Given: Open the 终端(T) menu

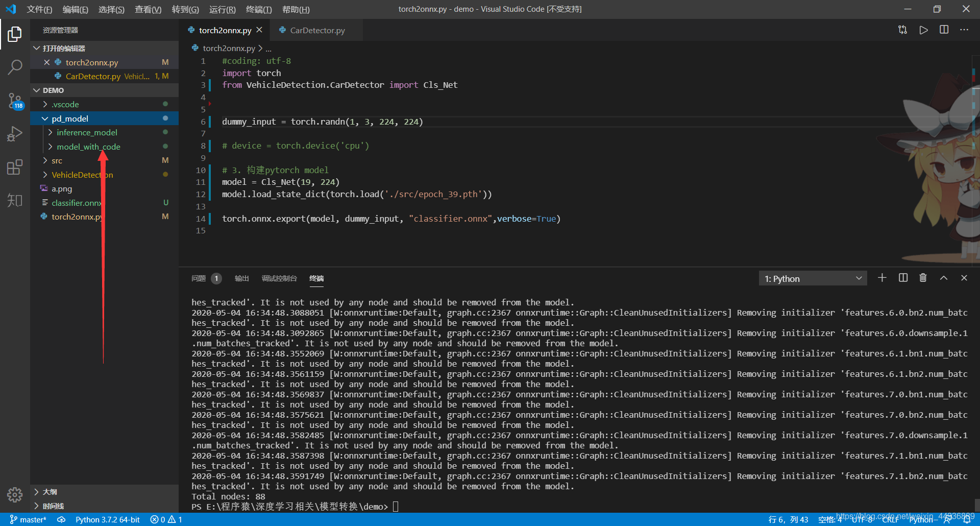Looking at the screenshot, I should (x=259, y=9).
